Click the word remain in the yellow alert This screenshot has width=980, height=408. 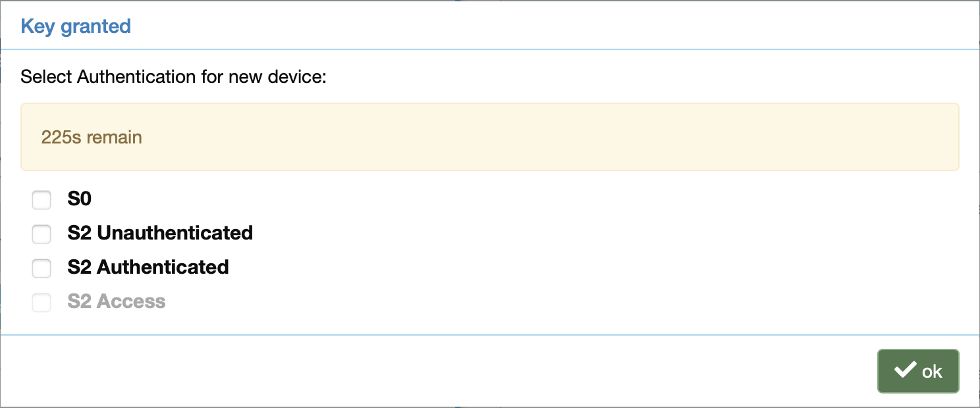click(115, 137)
